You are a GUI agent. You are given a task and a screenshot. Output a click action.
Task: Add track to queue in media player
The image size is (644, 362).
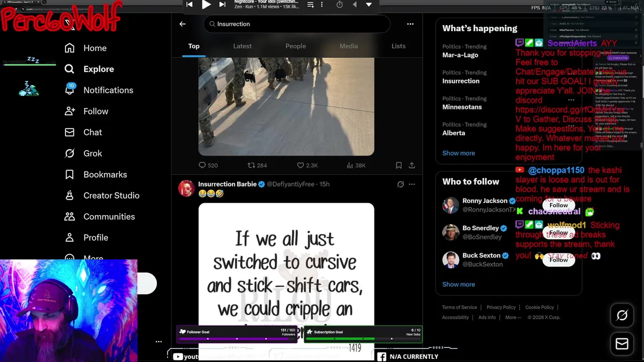[x=310, y=5]
